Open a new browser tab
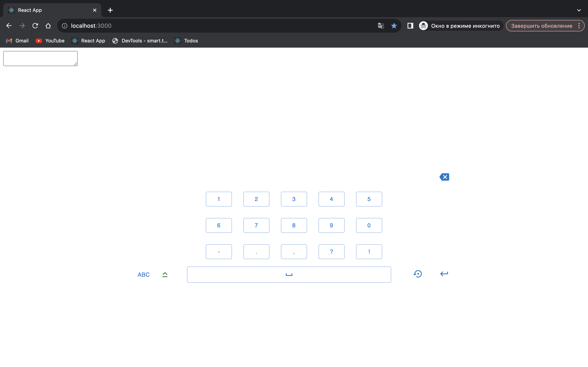 [x=110, y=10]
